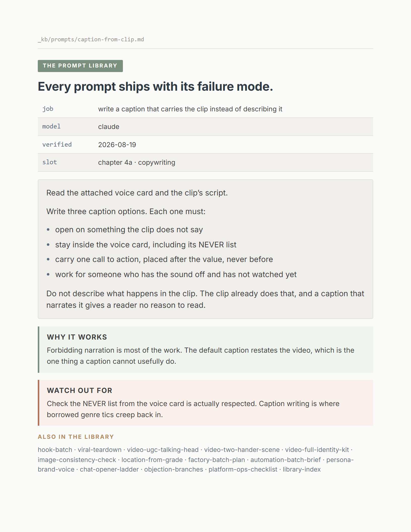Open the hook-batch library link
Screen dimensions: 411x532
tap(55, 450)
